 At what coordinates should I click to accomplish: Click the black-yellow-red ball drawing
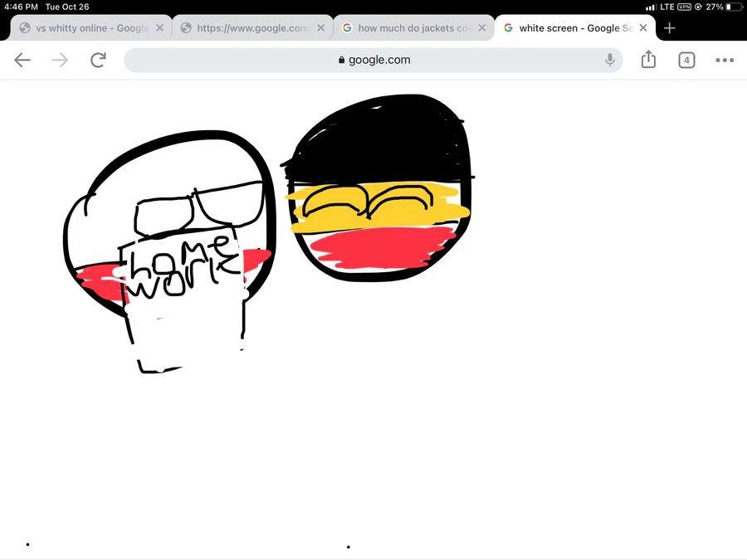[378, 187]
